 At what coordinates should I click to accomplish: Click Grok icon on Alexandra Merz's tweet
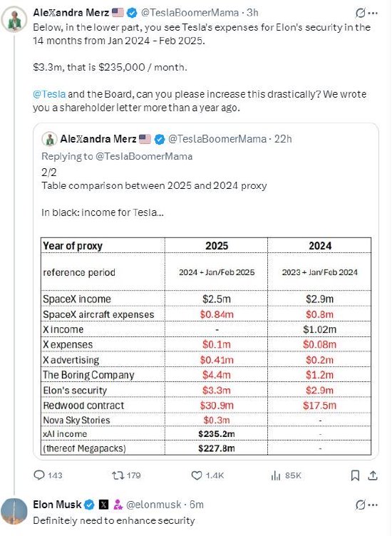[x=360, y=13]
